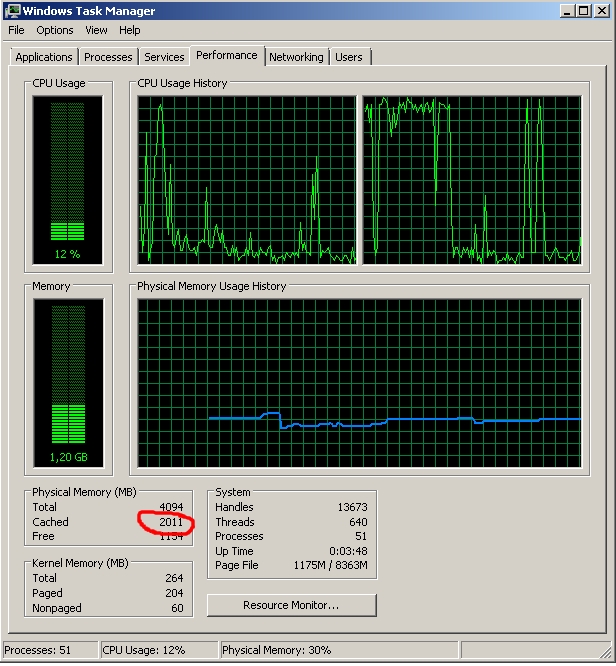This screenshot has height=666, width=616.
Task: Maximize the Task Manager window
Action: [x=584, y=11]
